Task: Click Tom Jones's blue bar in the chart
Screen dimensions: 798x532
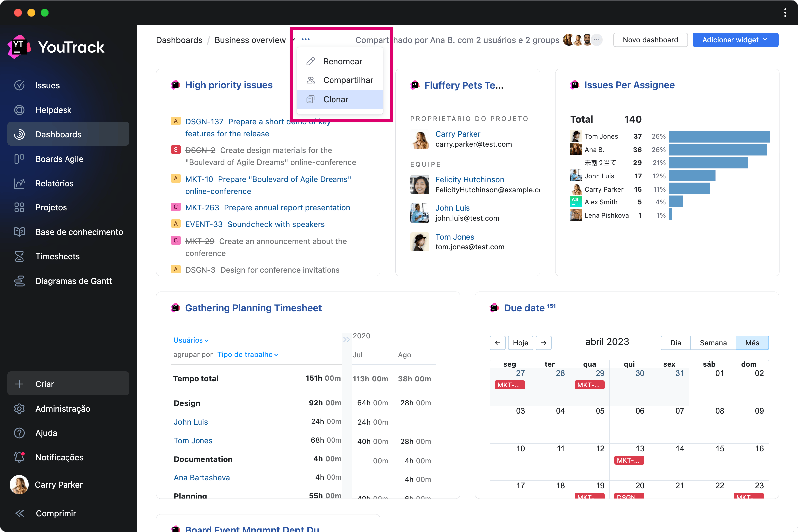Action: tap(719, 136)
